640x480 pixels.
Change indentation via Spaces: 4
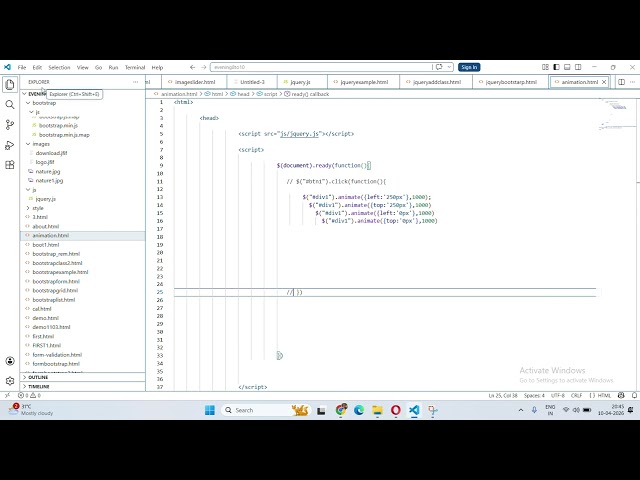tap(534, 396)
